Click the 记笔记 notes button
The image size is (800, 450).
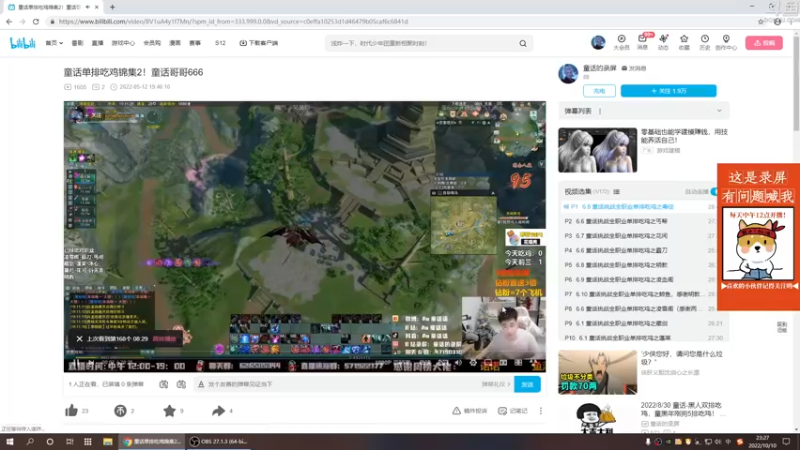(x=513, y=411)
